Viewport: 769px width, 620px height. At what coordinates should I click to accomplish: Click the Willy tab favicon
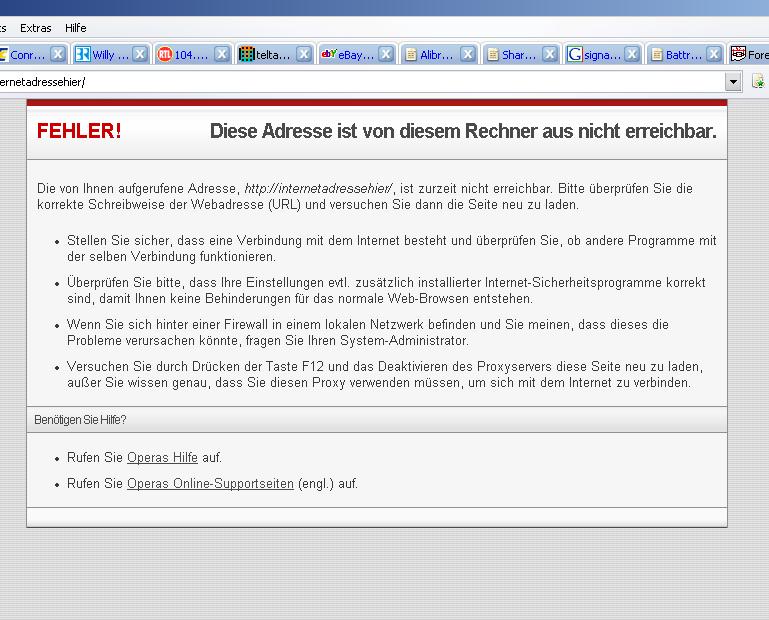click(x=83, y=54)
